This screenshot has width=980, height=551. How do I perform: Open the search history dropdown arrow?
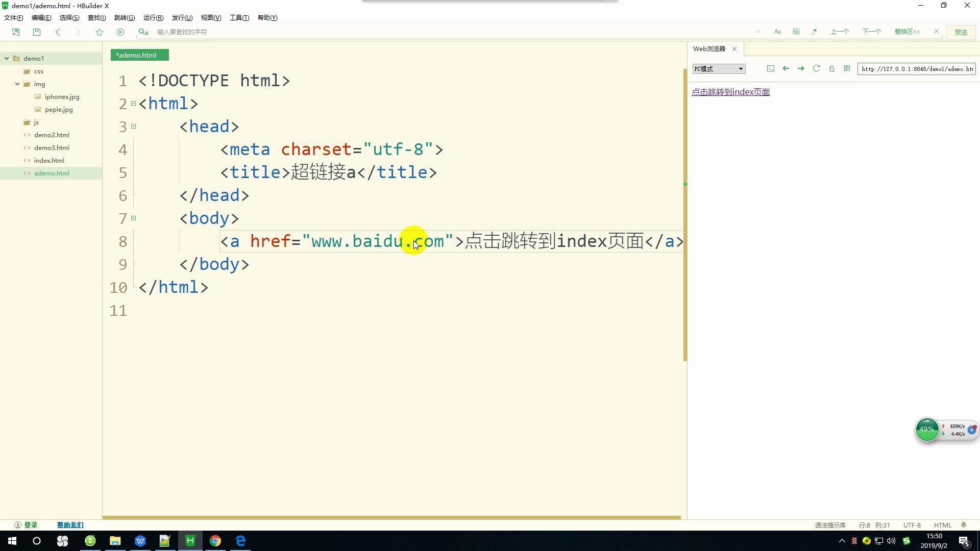point(758,32)
